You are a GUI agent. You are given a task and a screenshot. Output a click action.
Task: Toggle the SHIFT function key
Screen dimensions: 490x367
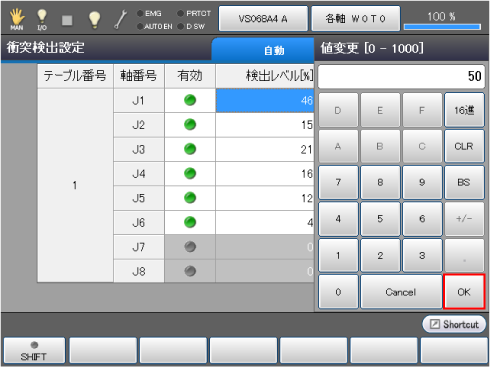tap(34, 350)
